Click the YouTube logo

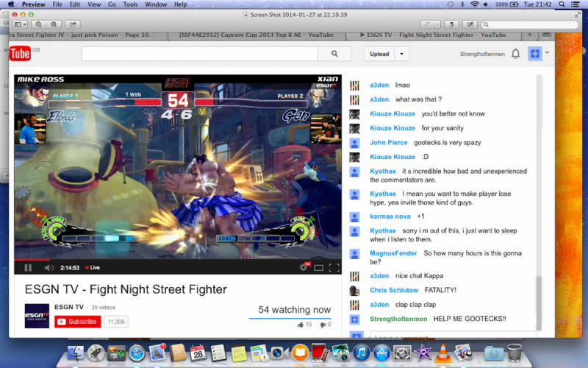(x=19, y=54)
